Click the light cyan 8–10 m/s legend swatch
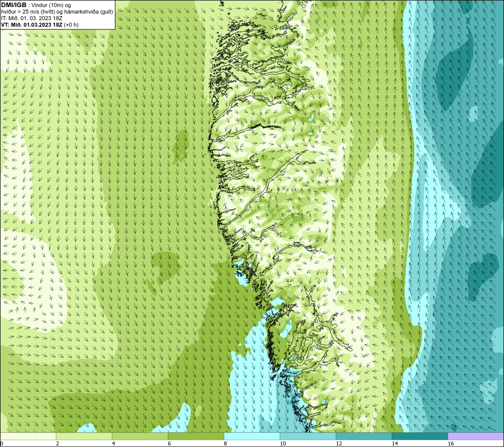 tap(251, 436)
